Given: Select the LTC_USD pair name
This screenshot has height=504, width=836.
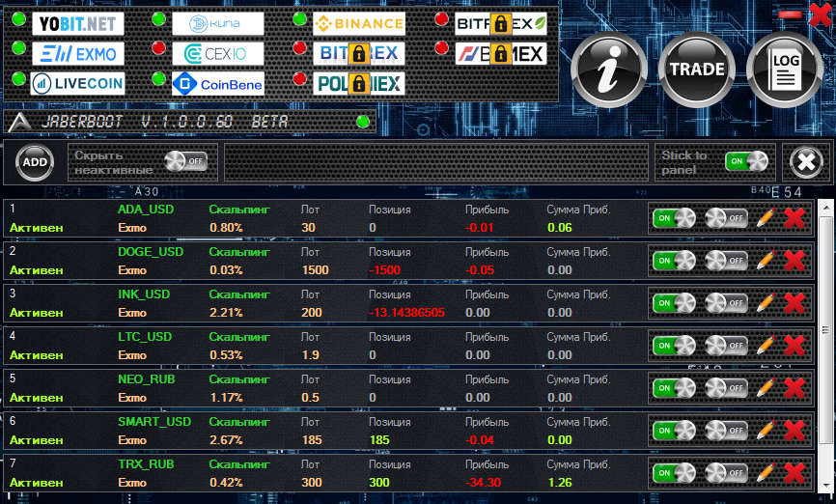Looking at the screenshot, I should pyautogui.click(x=145, y=337).
